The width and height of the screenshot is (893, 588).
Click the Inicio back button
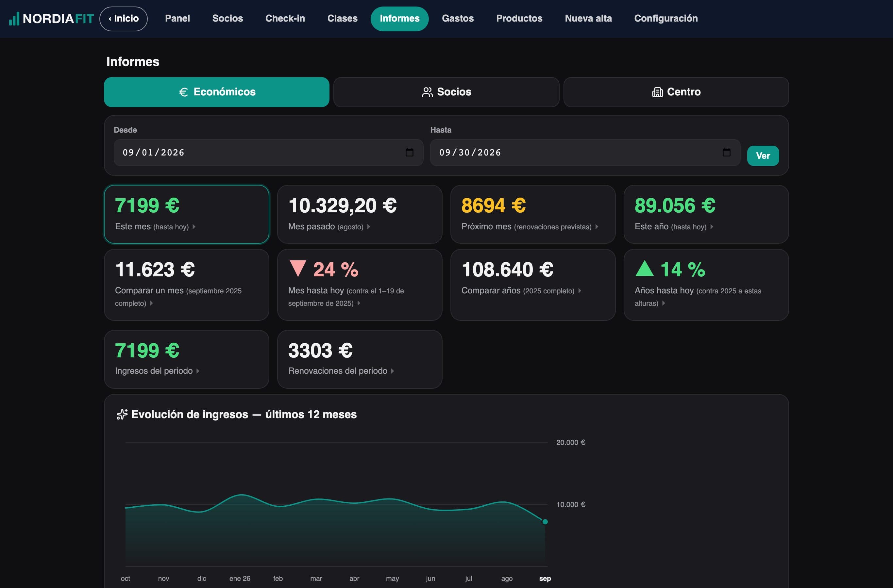(x=124, y=19)
